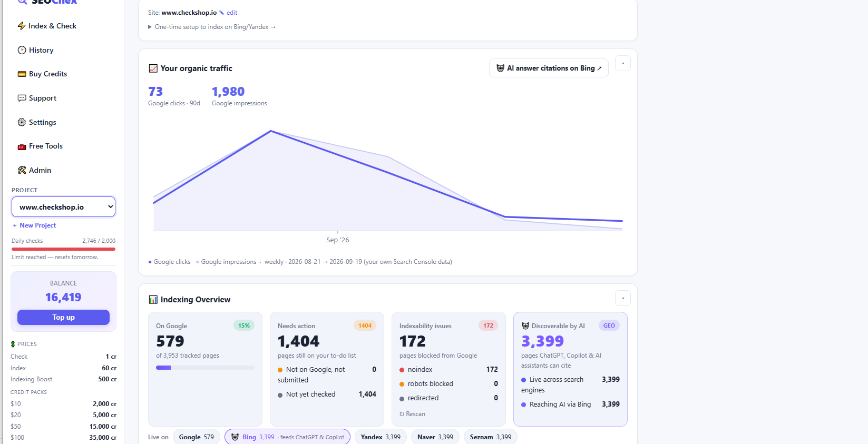Screen dimensions: 868x444
Task: Click the organic traffic chart icon
Action: tap(153, 68)
